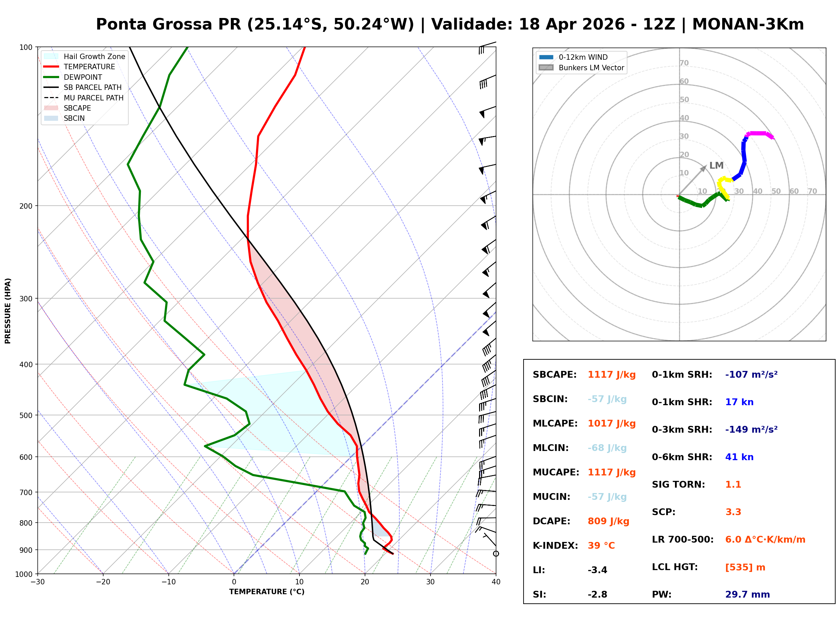Click the Bunkers LM Vector legend swatch
The width and height of the screenshot is (840, 621).
(x=546, y=68)
